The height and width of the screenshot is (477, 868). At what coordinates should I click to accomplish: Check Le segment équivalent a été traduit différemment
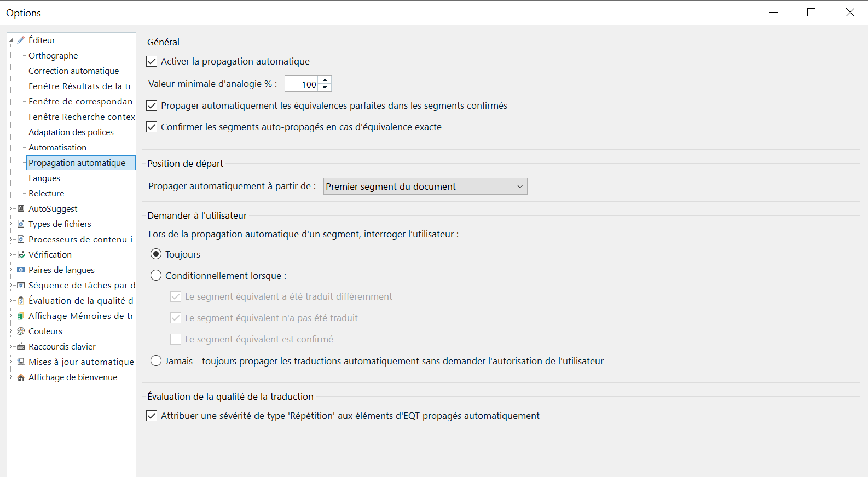[176, 296]
